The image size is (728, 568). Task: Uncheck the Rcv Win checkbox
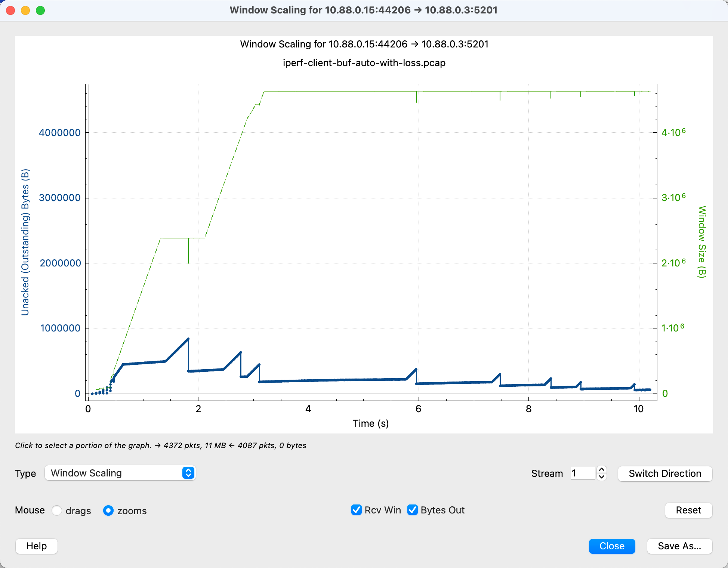(x=357, y=510)
